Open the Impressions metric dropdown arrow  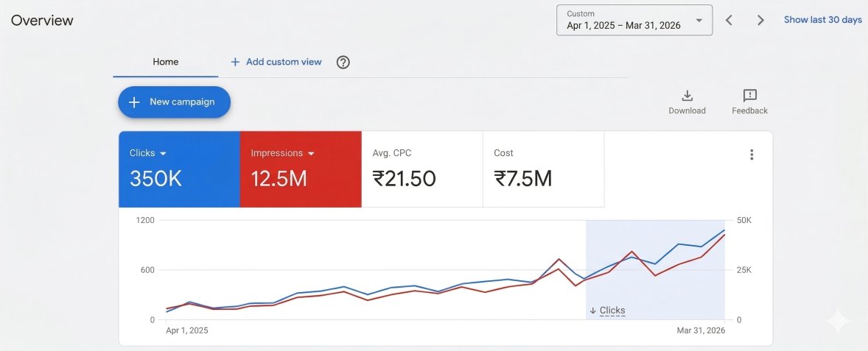[311, 154]
